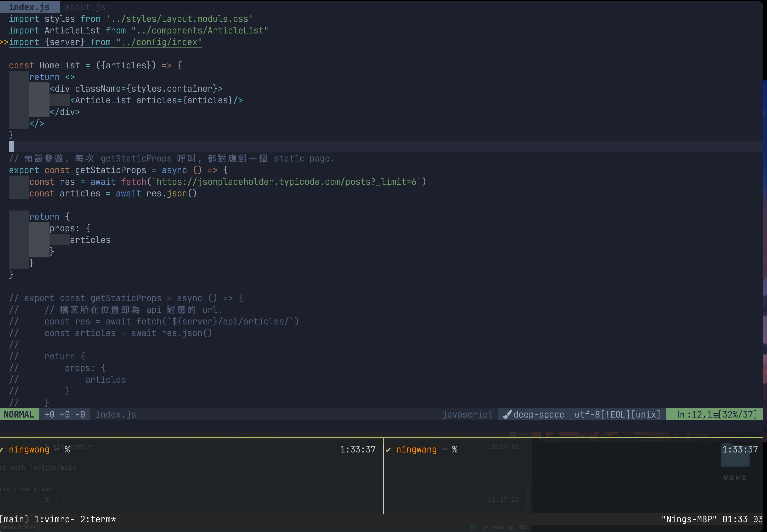Click the checkmark before right pane ningwang

point(388,450)
